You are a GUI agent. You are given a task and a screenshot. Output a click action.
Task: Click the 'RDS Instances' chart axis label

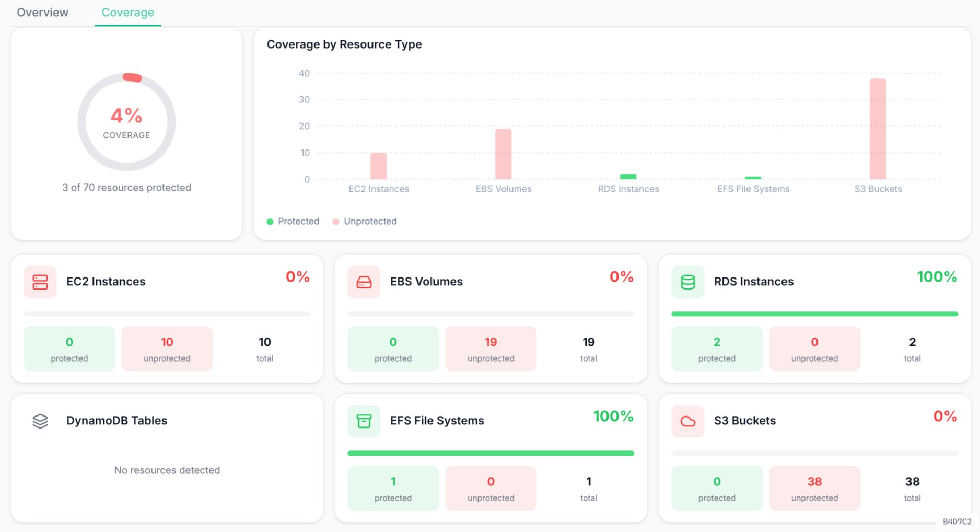[628, 189]
